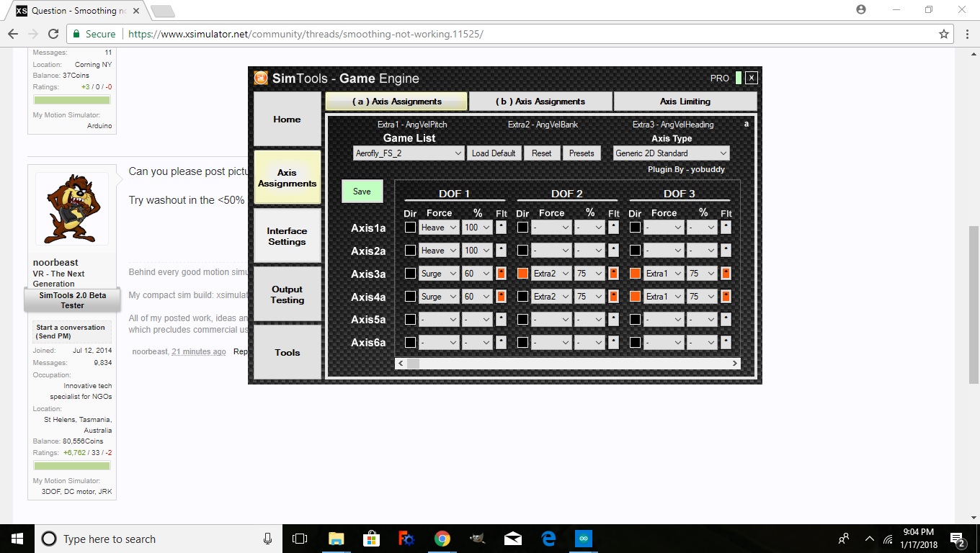The height and width of the screenshot is (553, 980).
Task: Open the Game List dropdown Aerofly_FS_2
Action: (x=409, y=153)
